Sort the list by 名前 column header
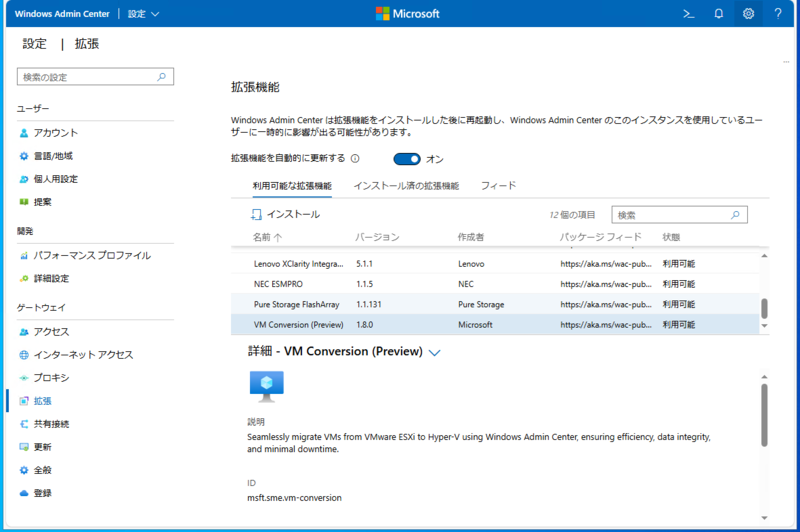 [x=267, y=237]
